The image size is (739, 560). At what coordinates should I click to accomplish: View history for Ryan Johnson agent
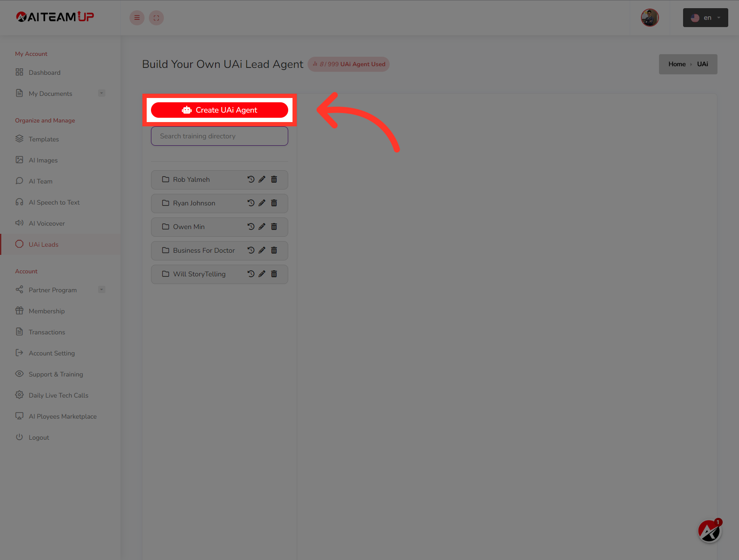pyautogui.click(x=251, y=203)
